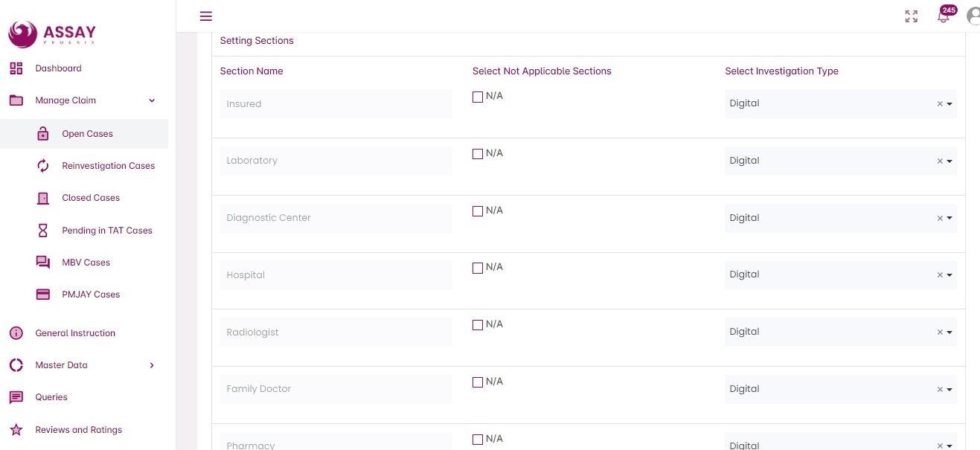Image resolution: width=980 pixels, height=450 pixels.
Task: Open Closed Cases menu item
Action: (91, 198)
